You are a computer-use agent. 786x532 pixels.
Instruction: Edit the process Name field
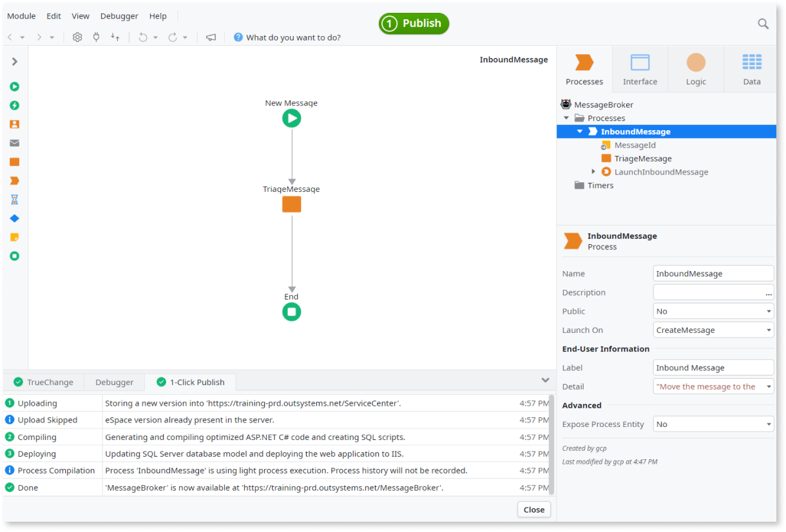pyautogui.click(x=713, y=273)
